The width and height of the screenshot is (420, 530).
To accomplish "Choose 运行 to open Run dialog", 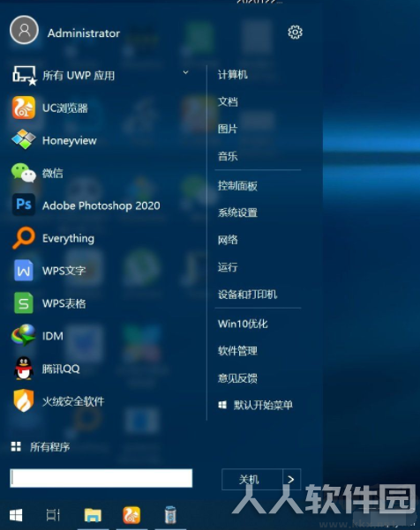I will tap(228, 267).
